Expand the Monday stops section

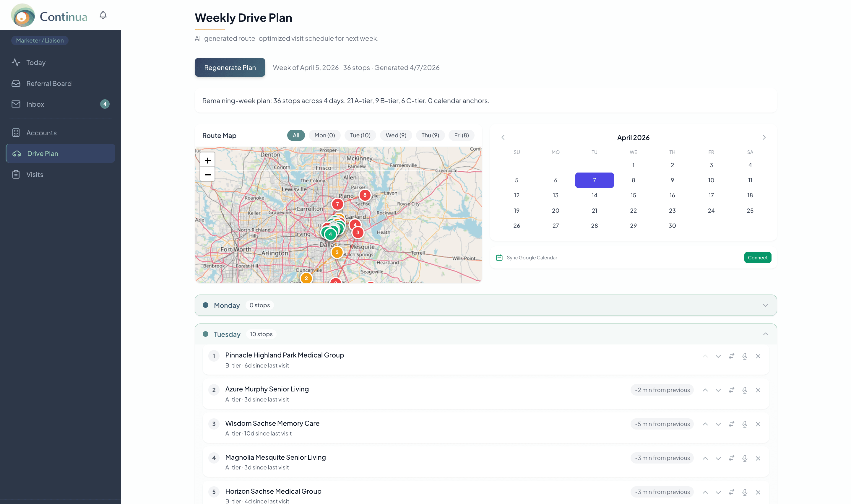[x=765, y=305]
